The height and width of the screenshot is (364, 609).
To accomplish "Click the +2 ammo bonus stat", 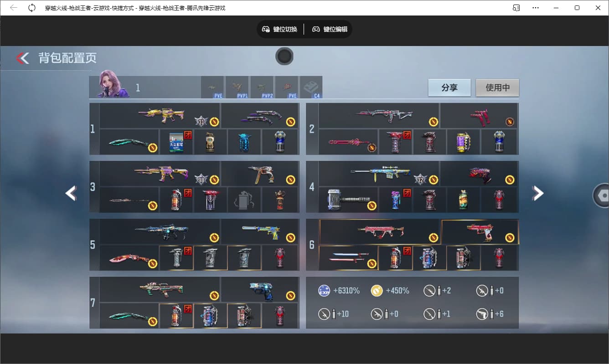I will pos(446,291).
